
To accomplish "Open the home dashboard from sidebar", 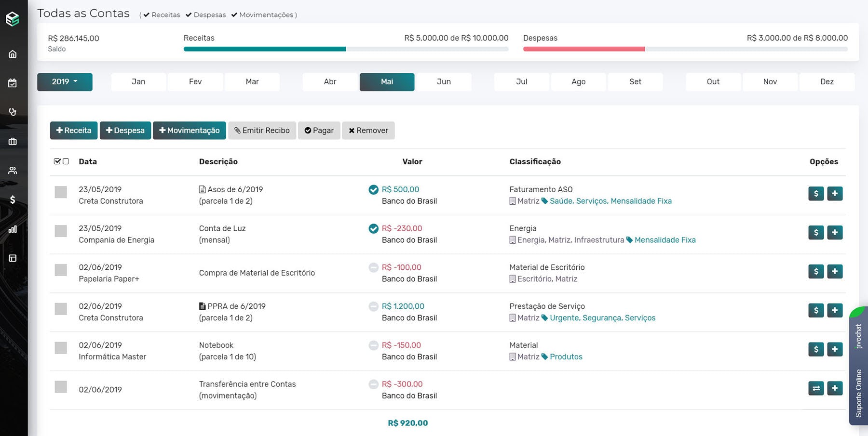I will point(13,54).
